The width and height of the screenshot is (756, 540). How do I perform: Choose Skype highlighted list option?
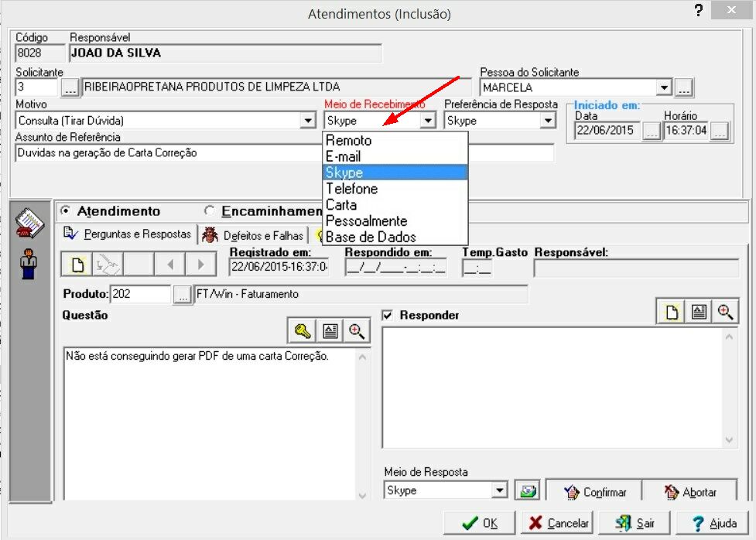[x=395, y=173]
